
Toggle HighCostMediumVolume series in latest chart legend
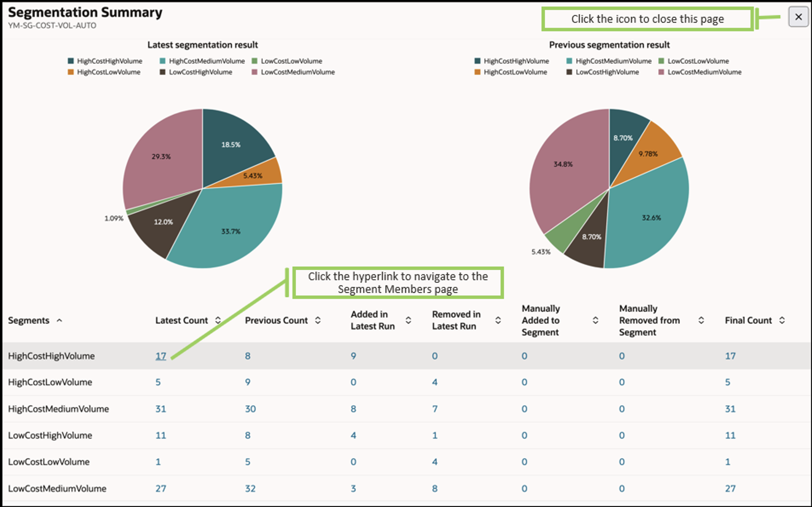[163, 61]
